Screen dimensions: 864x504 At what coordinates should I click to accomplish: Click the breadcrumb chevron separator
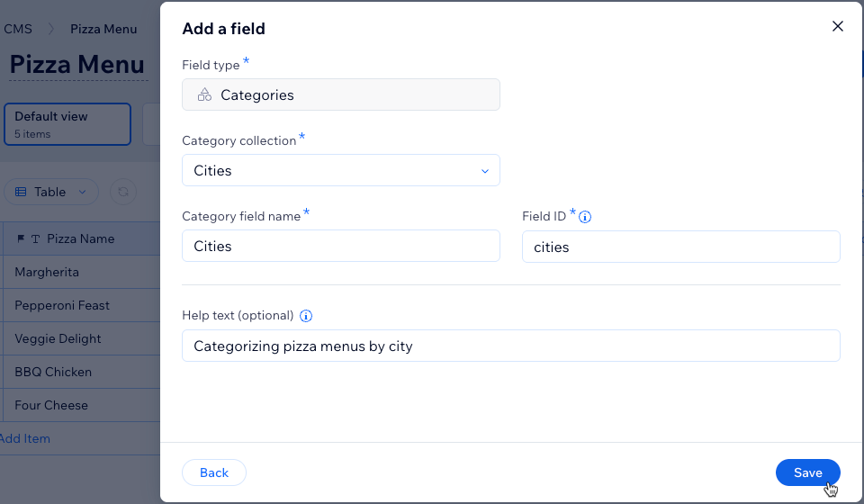[x=51, y=29]
